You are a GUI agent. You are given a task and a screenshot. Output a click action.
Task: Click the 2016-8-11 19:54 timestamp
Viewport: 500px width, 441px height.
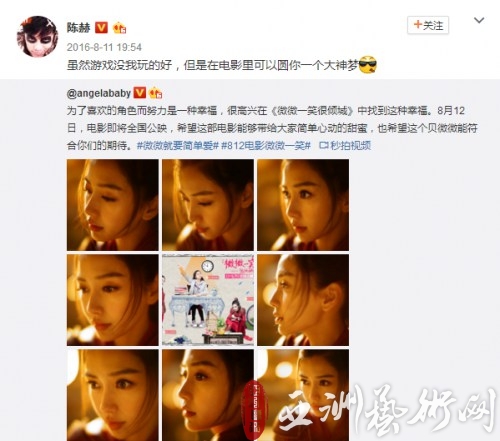pos(104,47)
